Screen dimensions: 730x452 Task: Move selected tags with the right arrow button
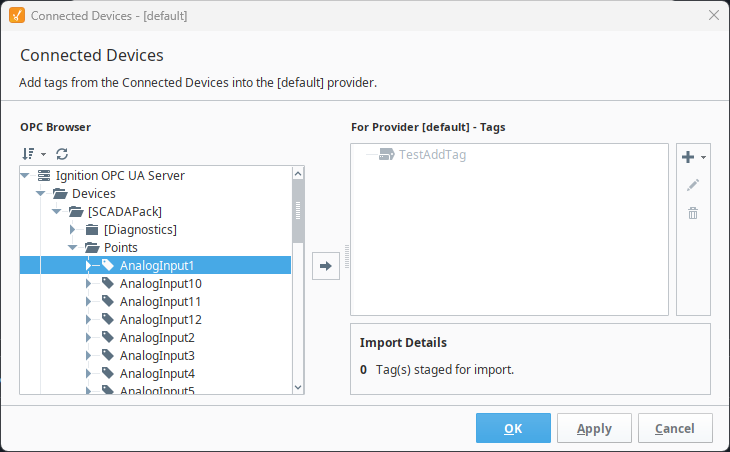(326, 266)
